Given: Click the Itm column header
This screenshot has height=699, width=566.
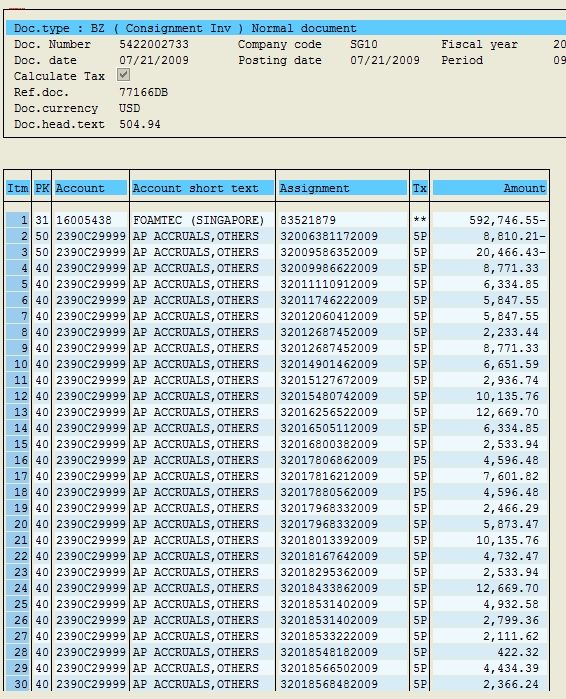Looking at the screenshot, I should click(18, 188).
